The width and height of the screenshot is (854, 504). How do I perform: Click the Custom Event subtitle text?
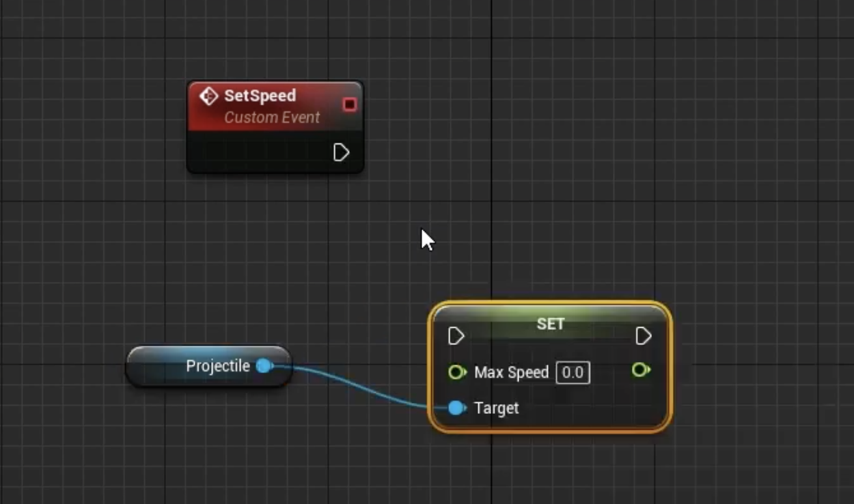click(272, 117)
